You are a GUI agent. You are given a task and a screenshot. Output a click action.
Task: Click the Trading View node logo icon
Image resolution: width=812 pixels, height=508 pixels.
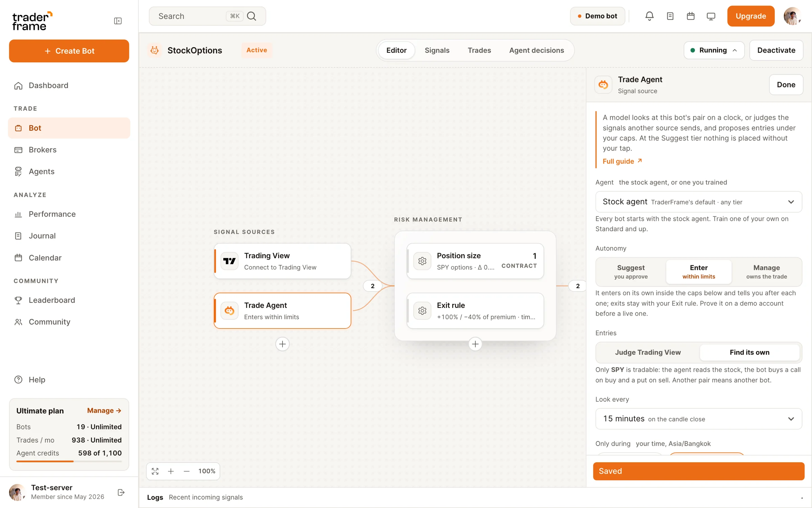pyautogui.click(x=229, y=261)
